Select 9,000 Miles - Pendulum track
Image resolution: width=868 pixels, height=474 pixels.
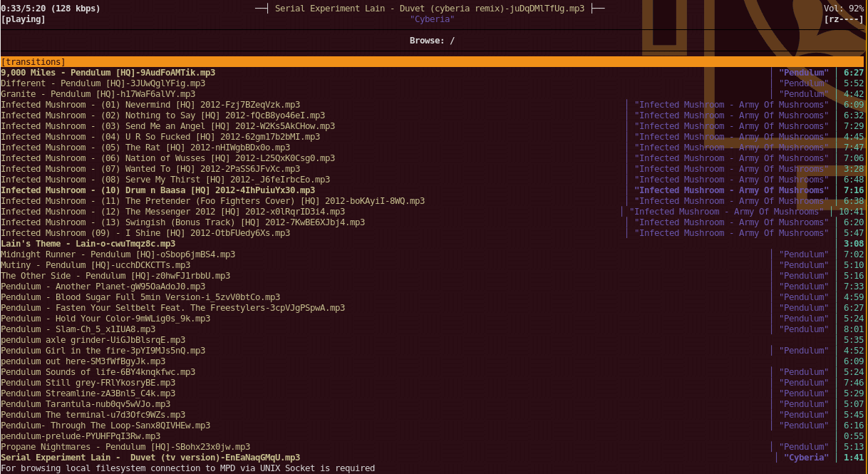tap(433, 73)
